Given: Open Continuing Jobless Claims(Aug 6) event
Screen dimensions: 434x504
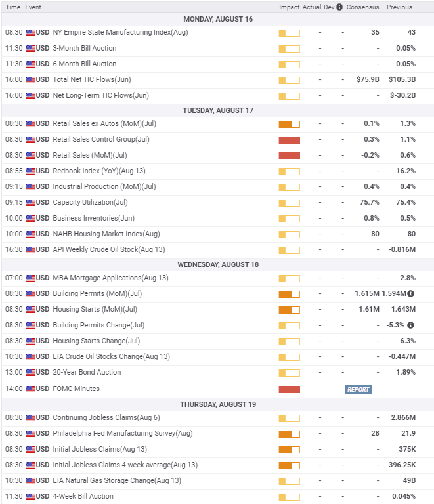Looking at the screenshot, I should pyautogui.click(x=106, y=418).
